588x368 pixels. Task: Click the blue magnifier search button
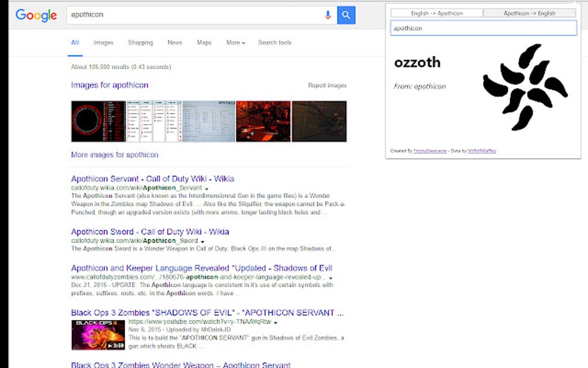coord(346,15)
